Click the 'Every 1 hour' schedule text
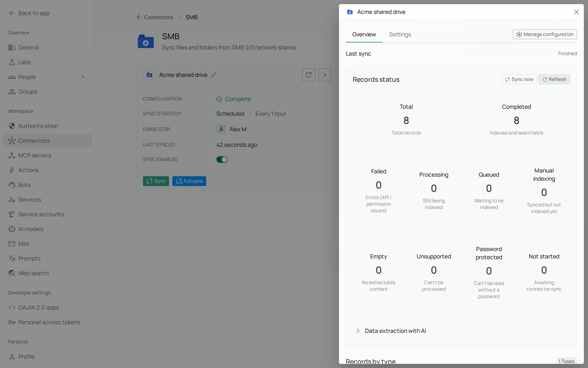588x368 pixels. click(x=271, y=114)
